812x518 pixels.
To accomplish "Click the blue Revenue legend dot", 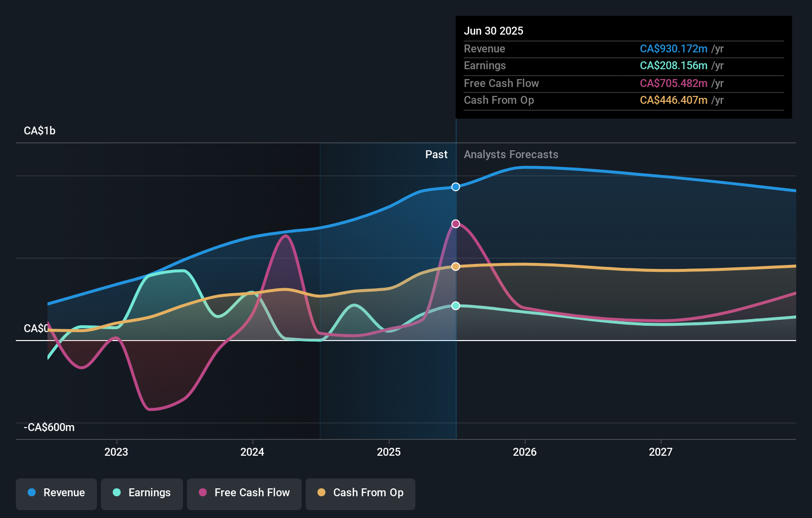I will coord(32,493).
